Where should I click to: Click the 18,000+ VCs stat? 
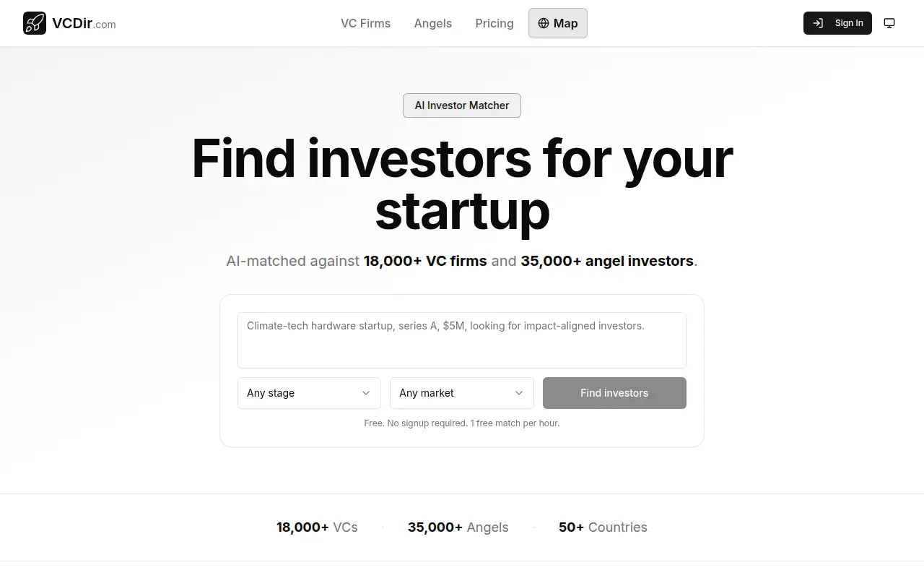click(317, 527)
